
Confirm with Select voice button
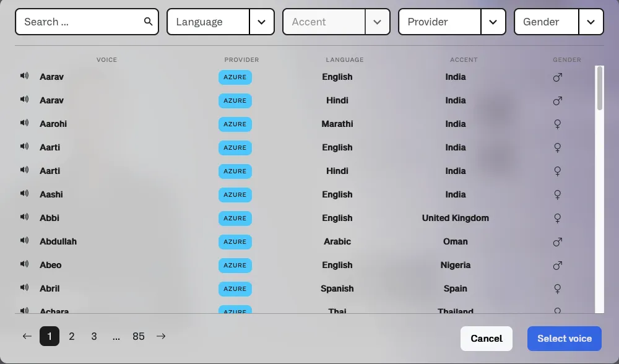pyautogui.click(x=565, y=339)
